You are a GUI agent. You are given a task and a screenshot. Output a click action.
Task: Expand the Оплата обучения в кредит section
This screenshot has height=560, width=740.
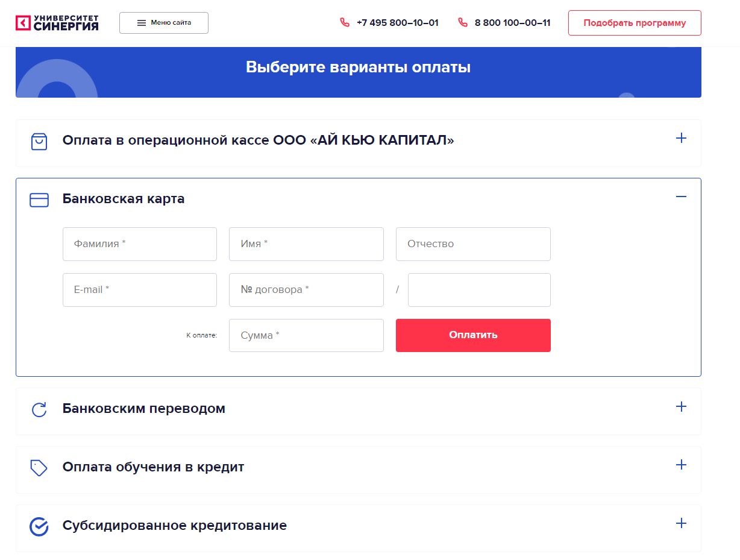coord(681,465)
